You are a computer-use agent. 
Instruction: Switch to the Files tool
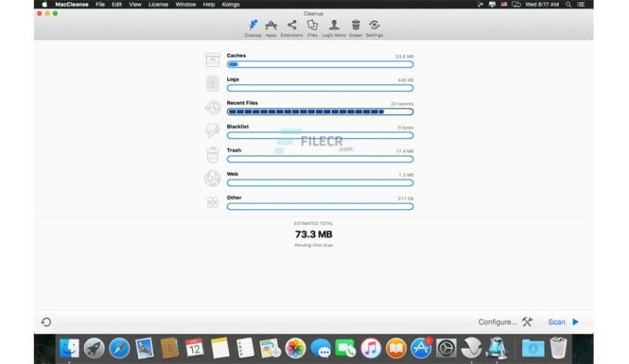(x=312, y=27)
